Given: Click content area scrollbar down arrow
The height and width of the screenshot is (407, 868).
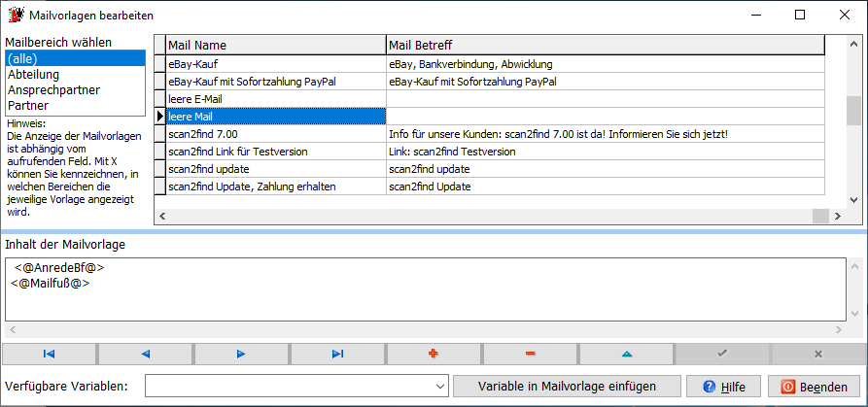Looking at the screenshot, I should click(x=853, y=314).
